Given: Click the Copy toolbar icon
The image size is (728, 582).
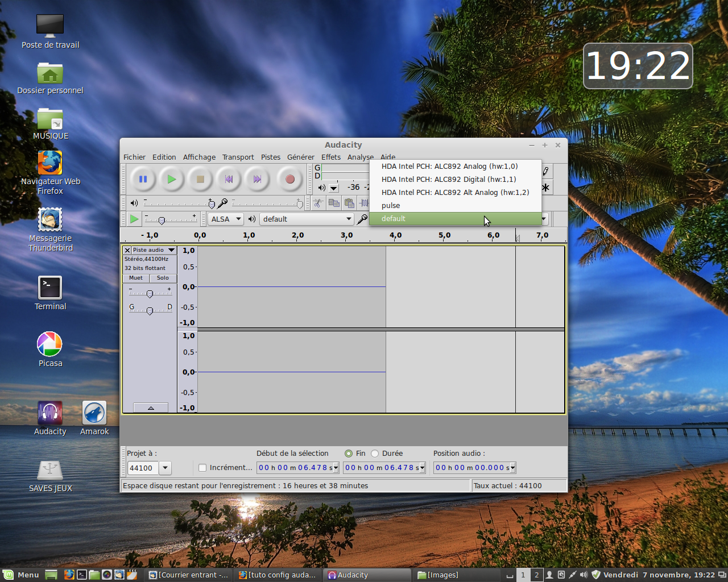Looking at the screenshot, I should (x=334, y=203).
